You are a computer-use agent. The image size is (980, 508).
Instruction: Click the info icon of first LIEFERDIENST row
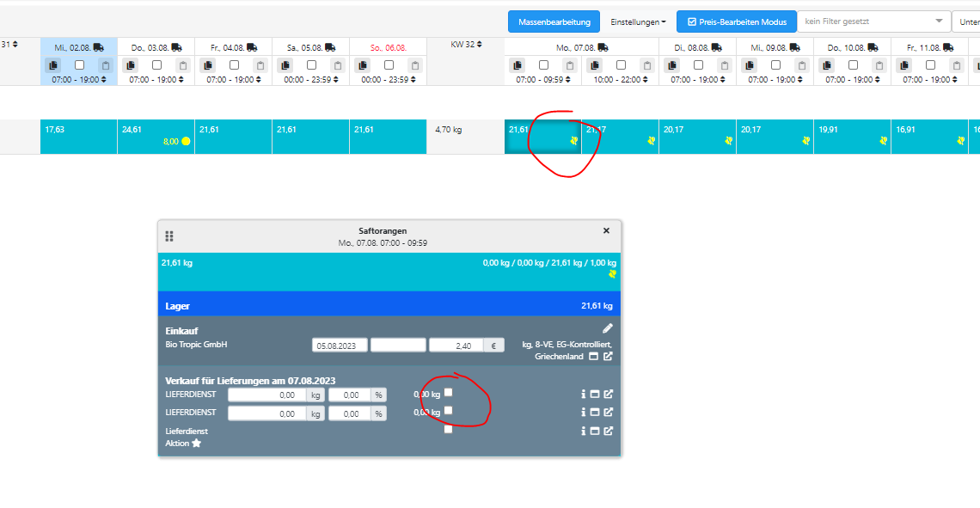(x=583, y=395)
